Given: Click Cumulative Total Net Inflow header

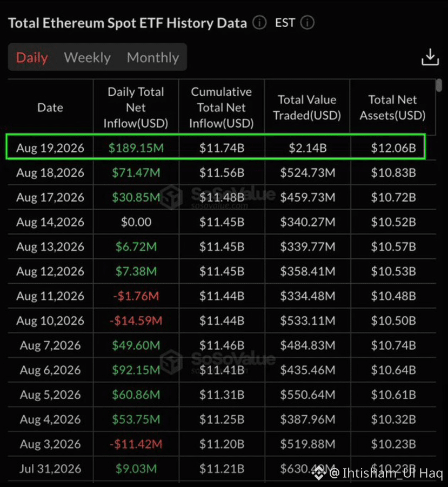Looking at the screenshot, I should [222, 108].
